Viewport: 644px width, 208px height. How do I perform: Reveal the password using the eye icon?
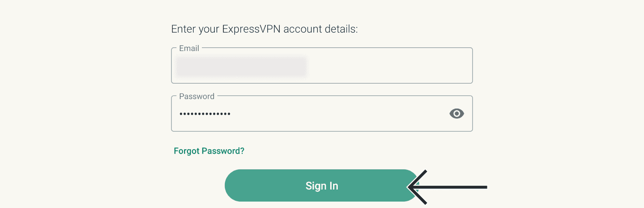[457, 114]
